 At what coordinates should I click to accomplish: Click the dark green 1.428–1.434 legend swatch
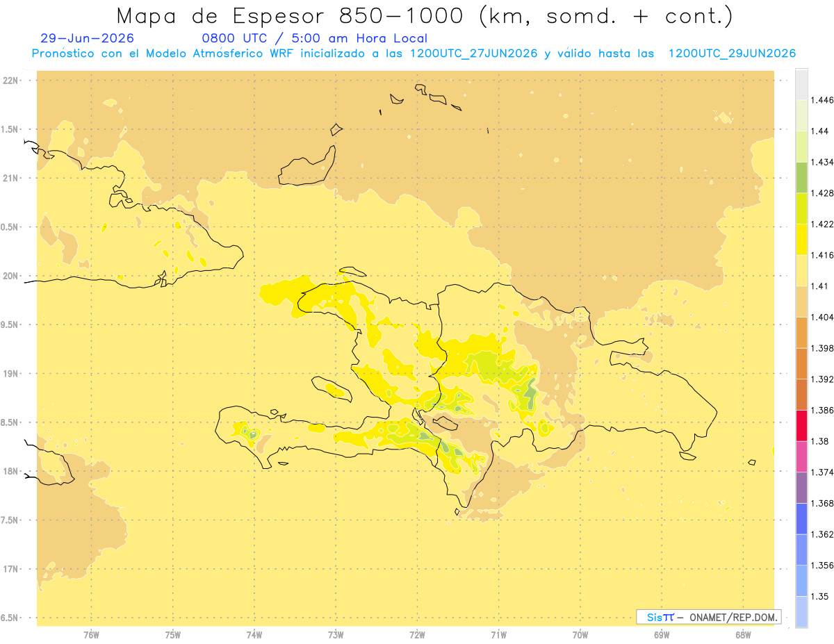tap(801, 177)
